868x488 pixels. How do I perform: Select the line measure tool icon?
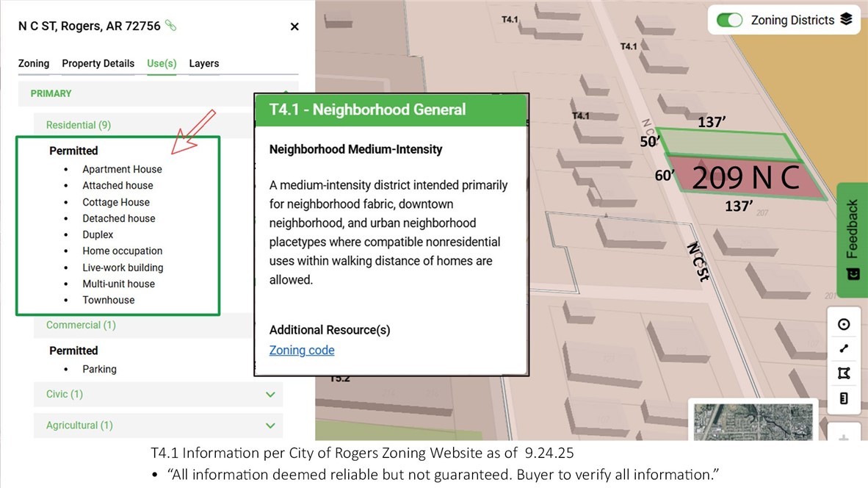coord(844,349)
